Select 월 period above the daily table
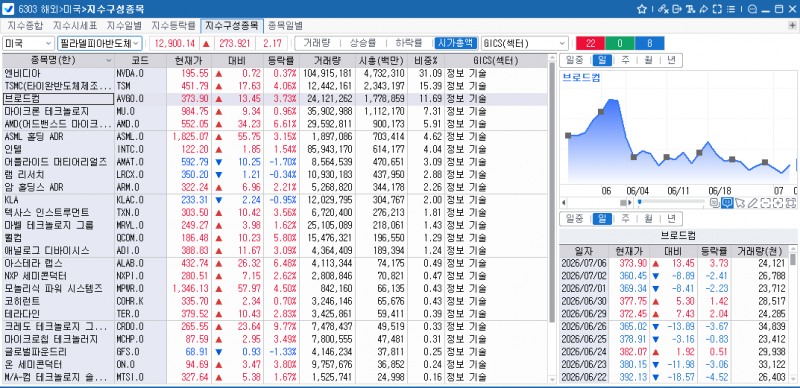Viewport: 800px width, 388px height. coord(648,219)
